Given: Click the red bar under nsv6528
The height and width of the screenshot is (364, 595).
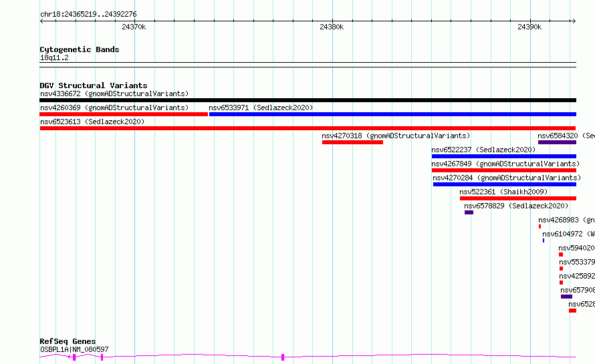Looking at the screenshot, I should click(572, 311).
